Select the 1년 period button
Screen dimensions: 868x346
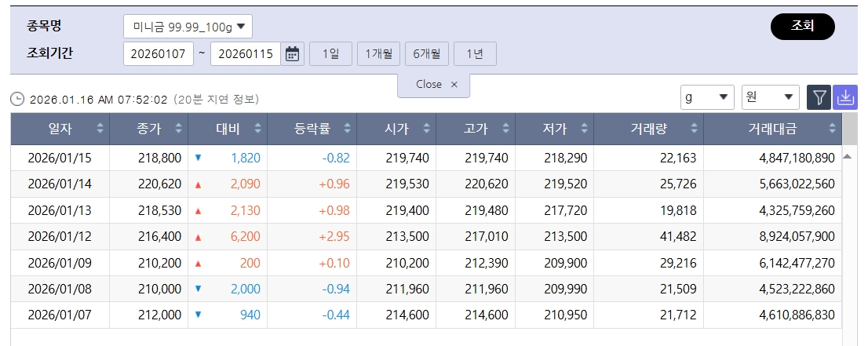475,53
